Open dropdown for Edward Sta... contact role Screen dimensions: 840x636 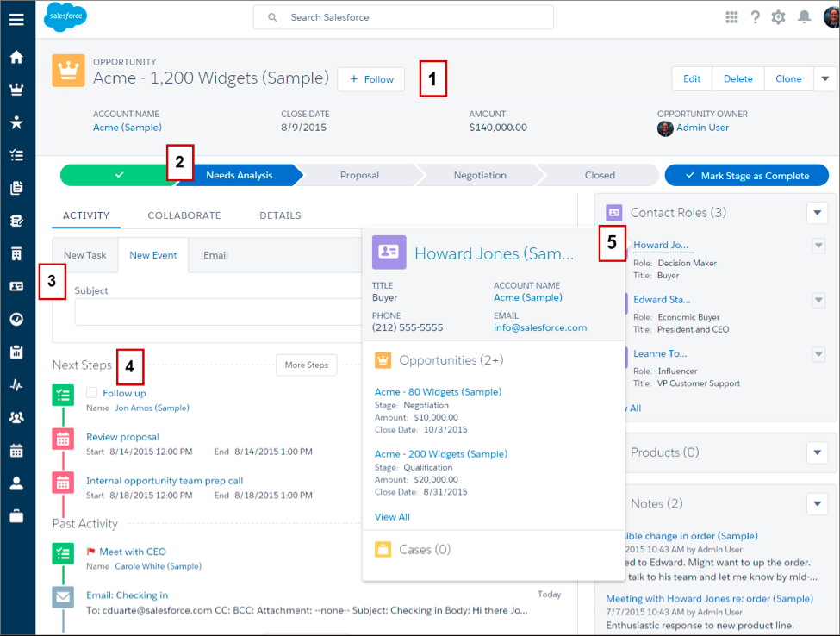tap(818, 300)
